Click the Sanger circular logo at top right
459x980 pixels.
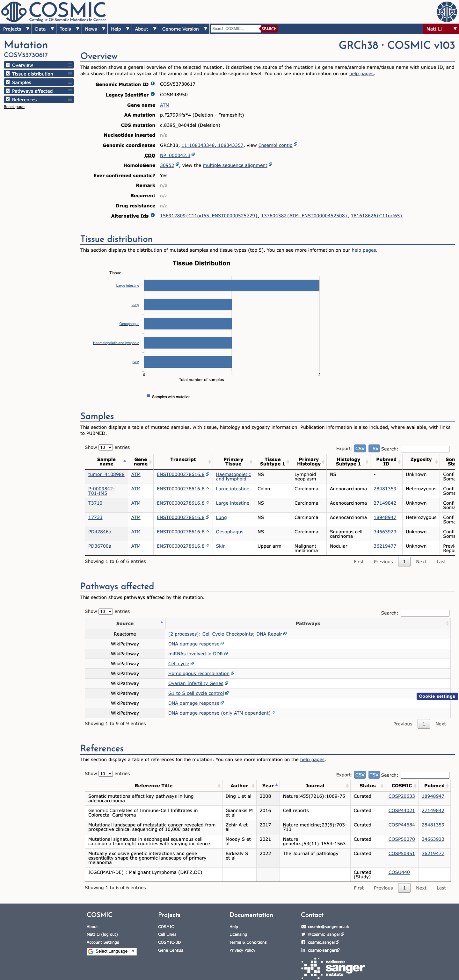coord(447,11)
